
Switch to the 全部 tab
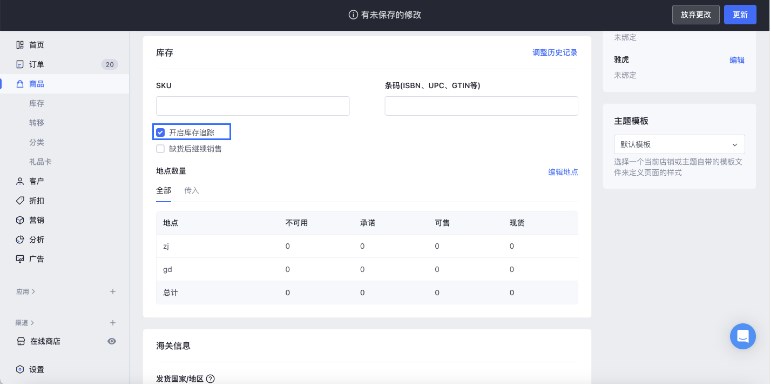(164, 191)
